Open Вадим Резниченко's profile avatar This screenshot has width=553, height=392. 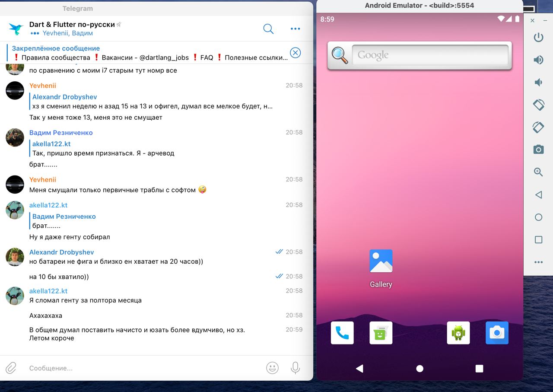tap(15, 137)
